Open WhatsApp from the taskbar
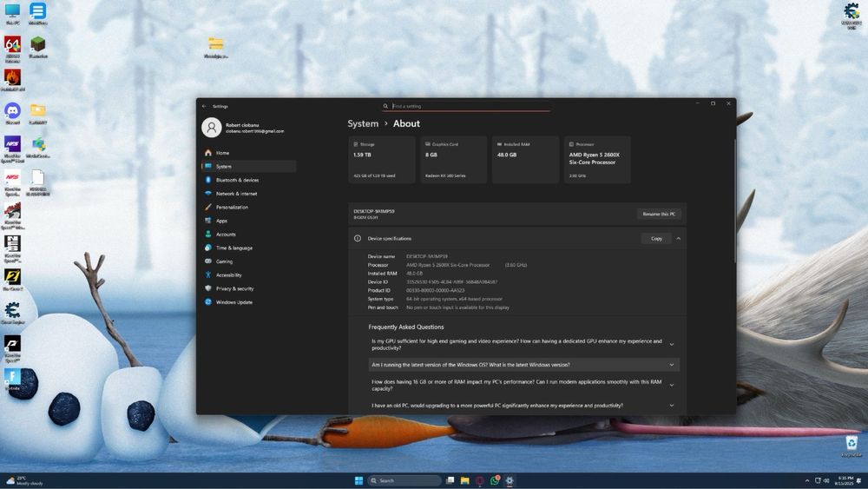This screenshot has height=489, width=868. click(x=495, y=480)
